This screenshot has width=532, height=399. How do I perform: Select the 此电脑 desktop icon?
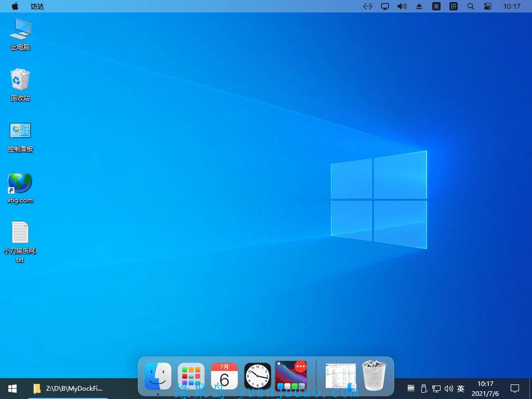pyautogui.click(x=20, y=34)
